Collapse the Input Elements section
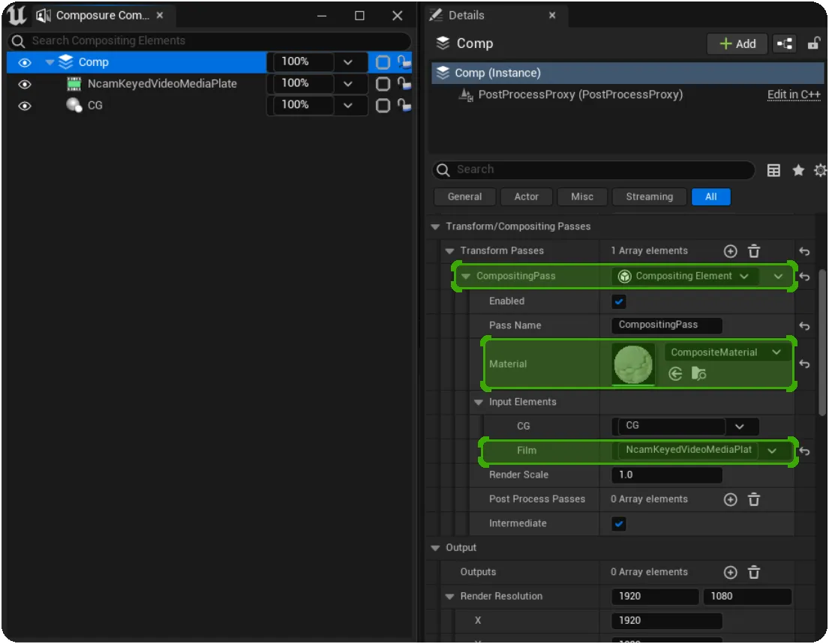 coord(479,403)
